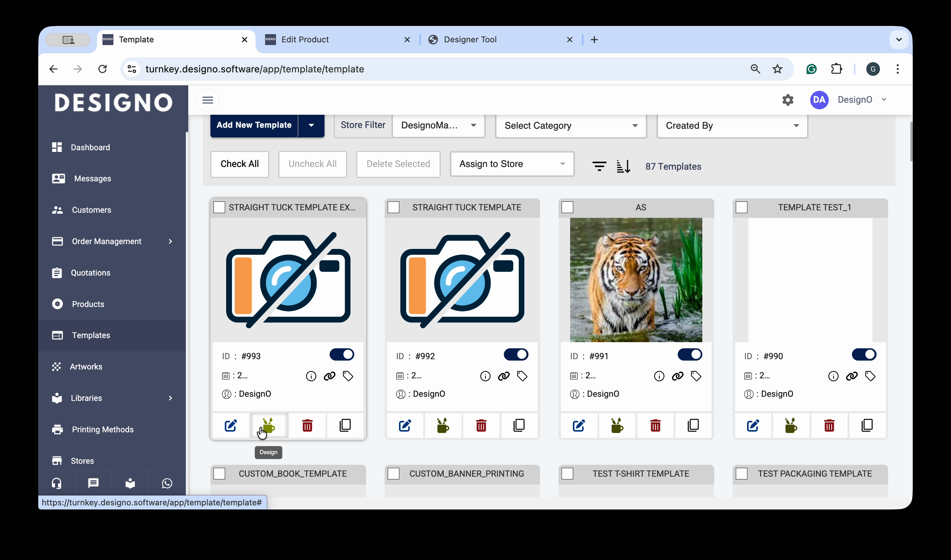Screen dimensions: 951x560
Task: Open the Select Category dropdown
Action: tap(570, 126)
